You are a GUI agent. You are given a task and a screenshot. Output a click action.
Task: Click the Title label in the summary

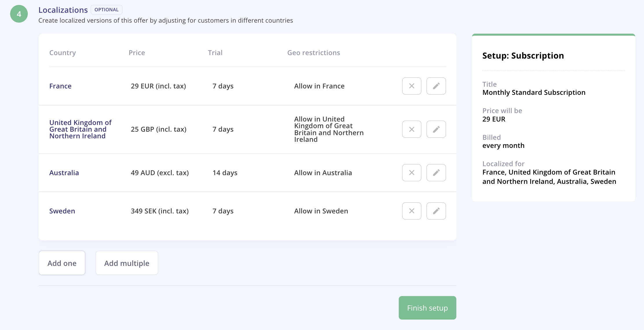(x=489, y=84)
